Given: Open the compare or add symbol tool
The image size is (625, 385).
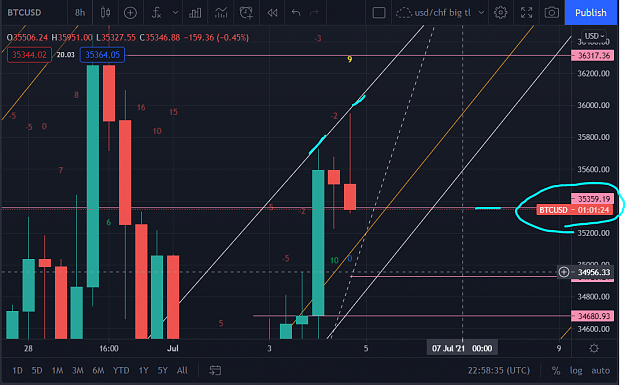Looking at the screenshot, I should pos(130,13).
